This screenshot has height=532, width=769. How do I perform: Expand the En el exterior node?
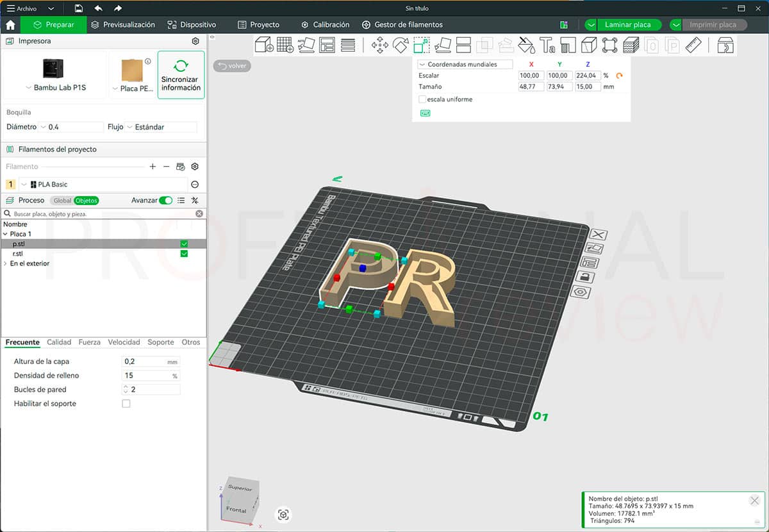[x=5, y=263]
